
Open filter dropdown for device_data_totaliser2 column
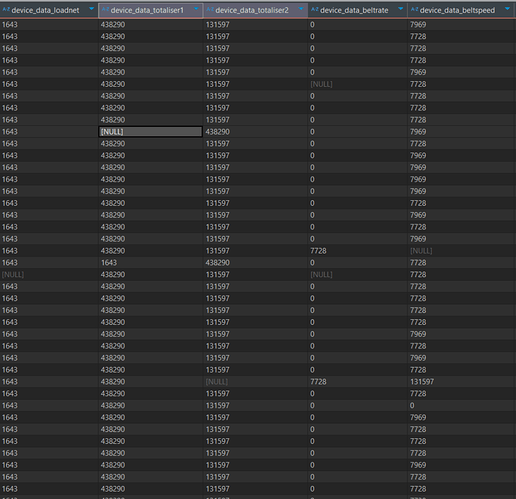(x=301, y=9)
